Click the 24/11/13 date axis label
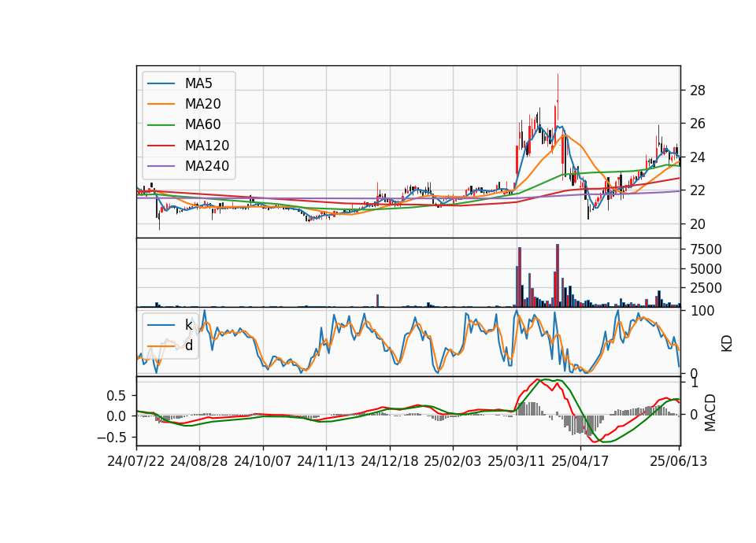 click(326, 461)
